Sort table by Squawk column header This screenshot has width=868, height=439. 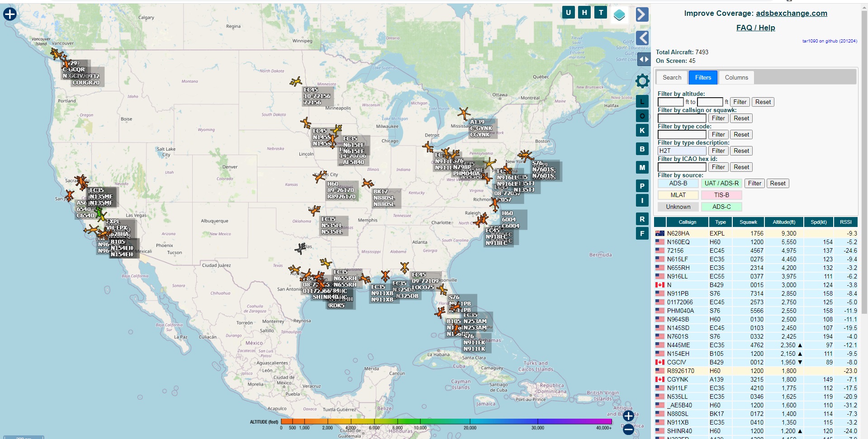pyautogui.click(x=748, y=222)
